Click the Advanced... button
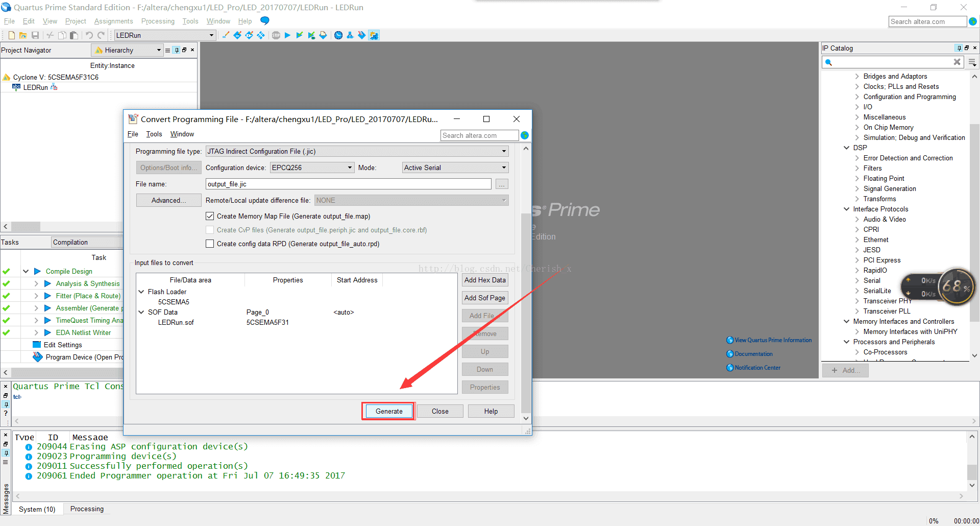The image size is (980, 526). 168,200
